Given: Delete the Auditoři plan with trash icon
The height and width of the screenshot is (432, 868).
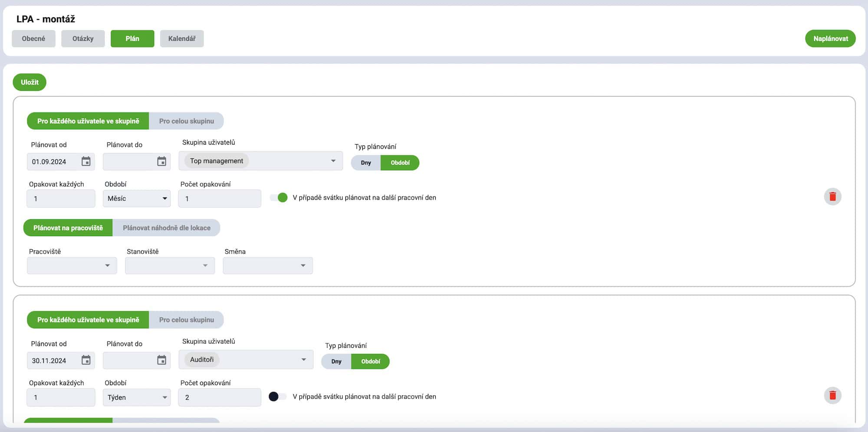Looking at the screenshot, I should [x=832, y=396].
